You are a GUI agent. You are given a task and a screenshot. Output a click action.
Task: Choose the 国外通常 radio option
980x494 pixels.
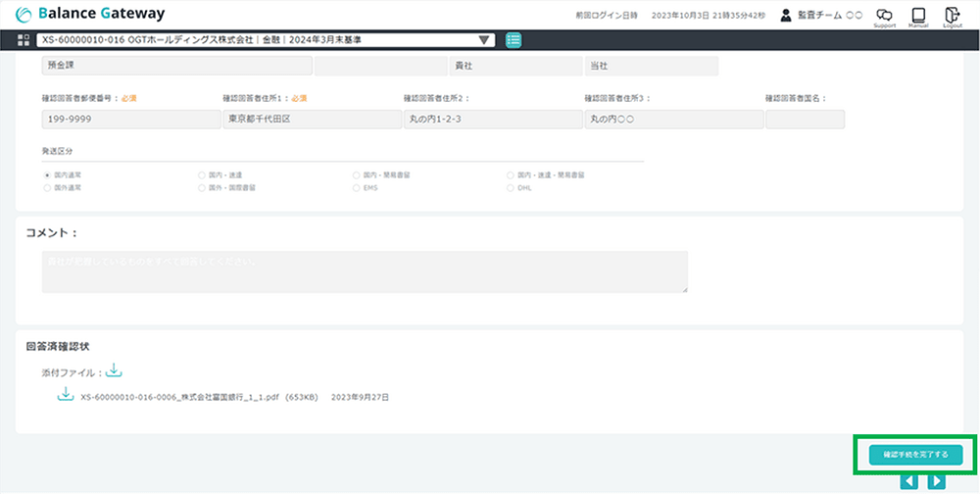pos(47,186)
